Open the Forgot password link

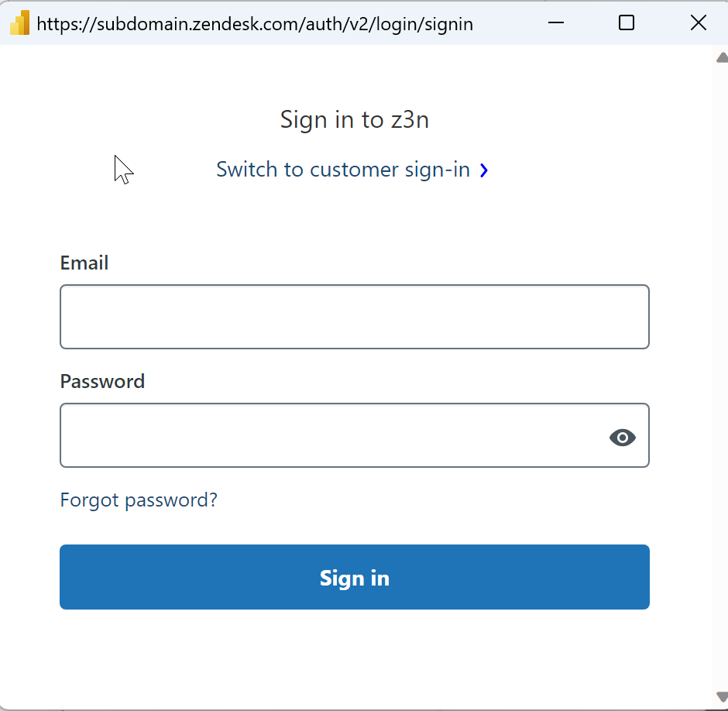139,500
